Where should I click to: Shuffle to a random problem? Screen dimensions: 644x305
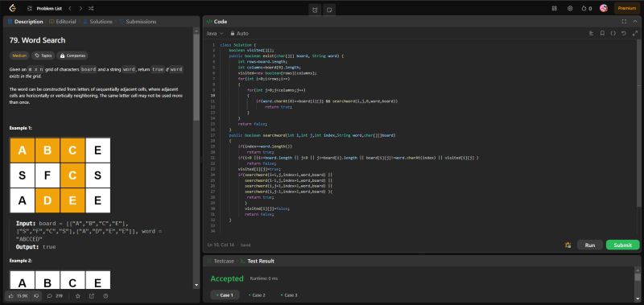91,8
